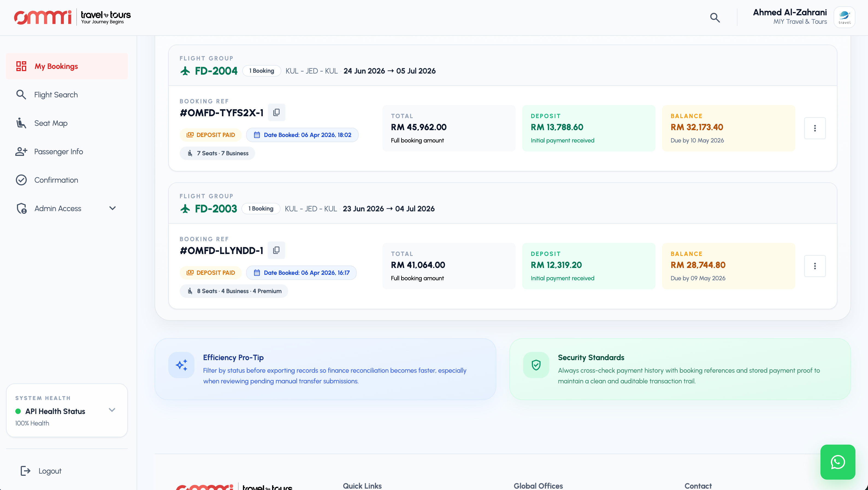
Task: Click the FD-2004 flight group title
Action: (x=216, y=71)
